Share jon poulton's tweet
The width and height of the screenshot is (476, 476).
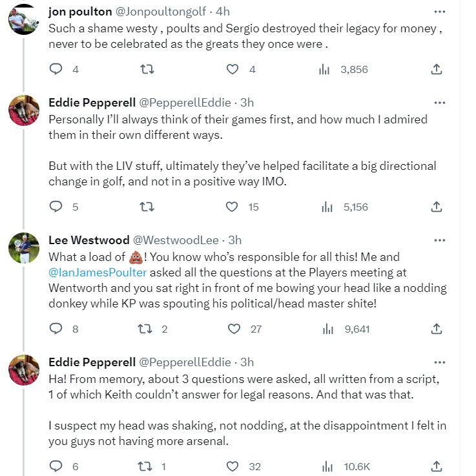pyautogui.click(x=437, y=69)
